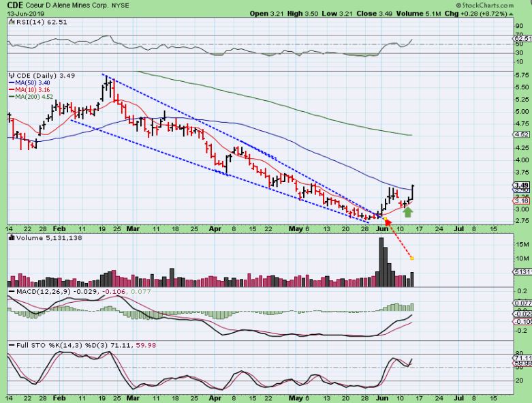Click the 15M label on the volume axis
Image resolution: width=532 pixels, height=403 pixels.
tap(522, 244)
